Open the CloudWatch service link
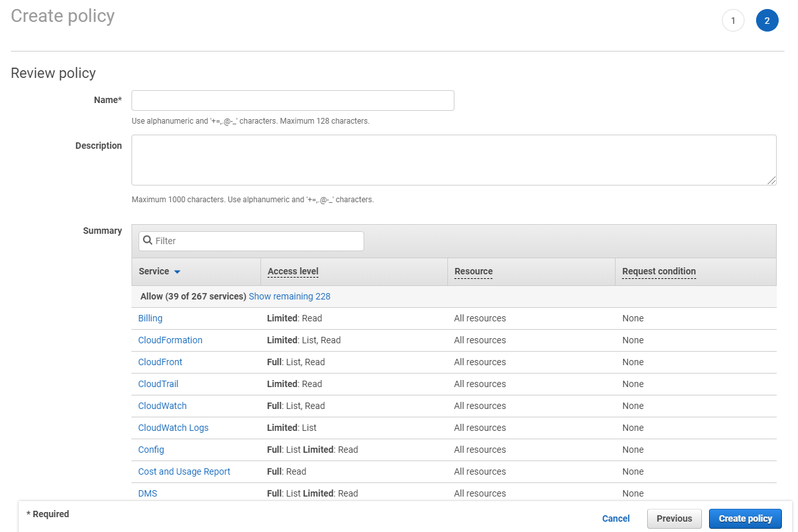This screenshot has height=532, width=798. (162, 406)
